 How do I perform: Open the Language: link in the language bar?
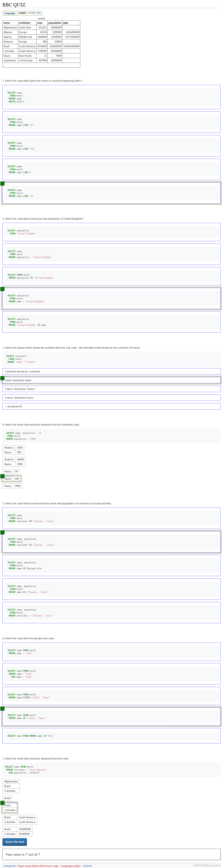coord(10,13)
